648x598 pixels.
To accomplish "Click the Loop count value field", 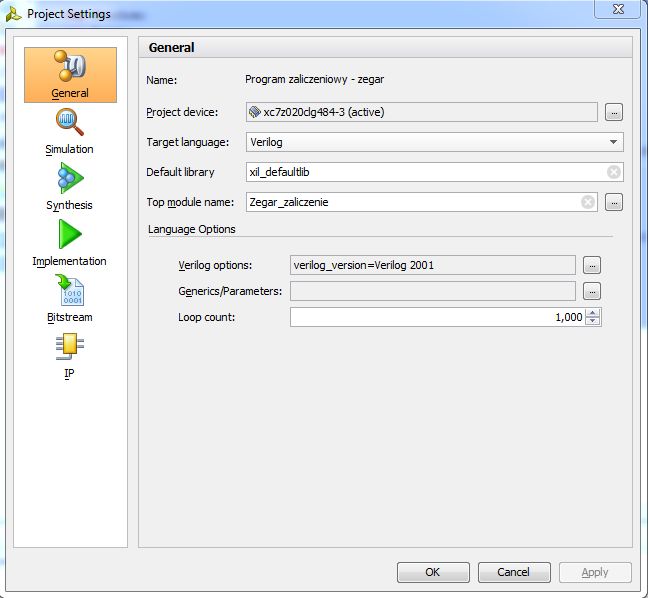I will tap(438, 317).
